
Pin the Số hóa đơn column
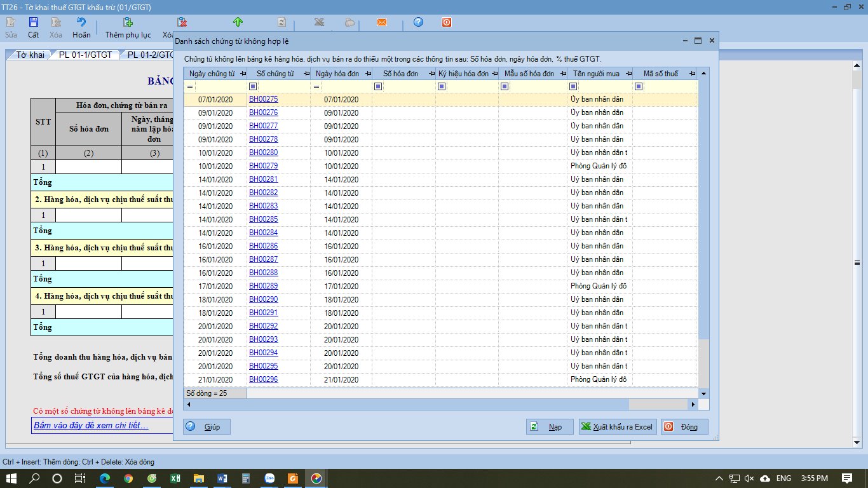430,74
